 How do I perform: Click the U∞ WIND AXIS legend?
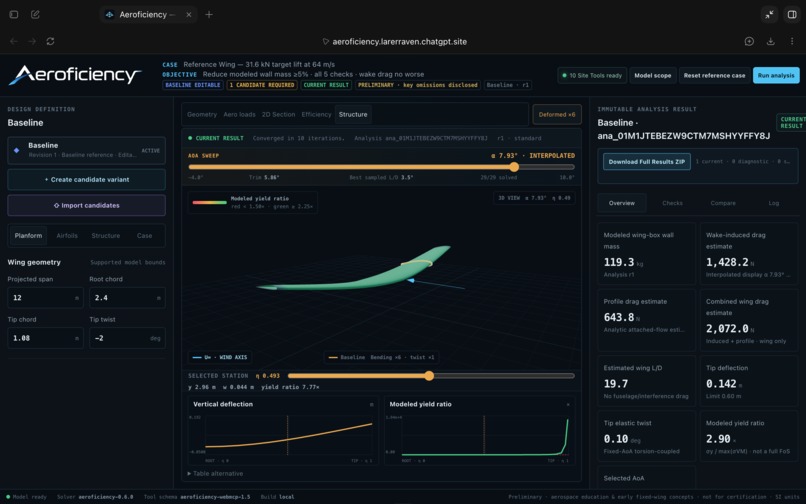click(x=220, y=357)
